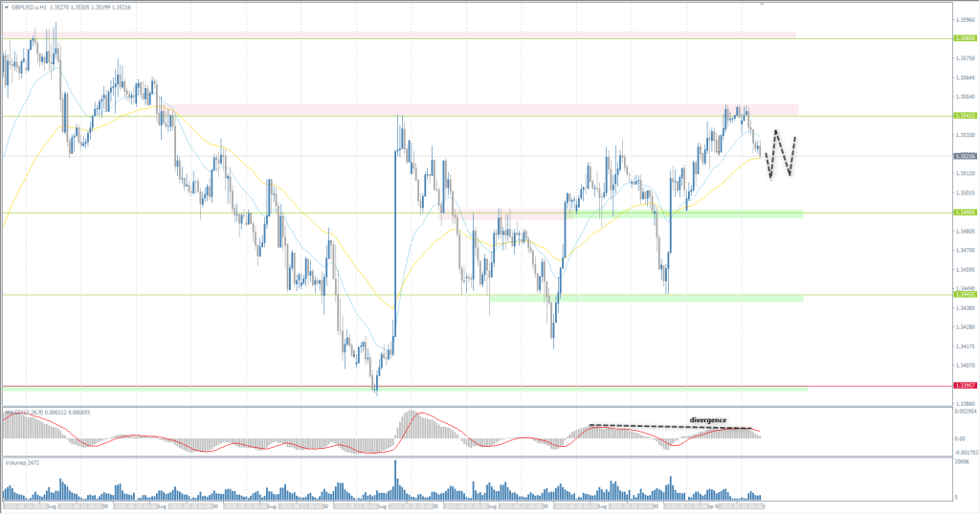Click the "divergence" text annotation
980x514 pixels.
(708, 420)
